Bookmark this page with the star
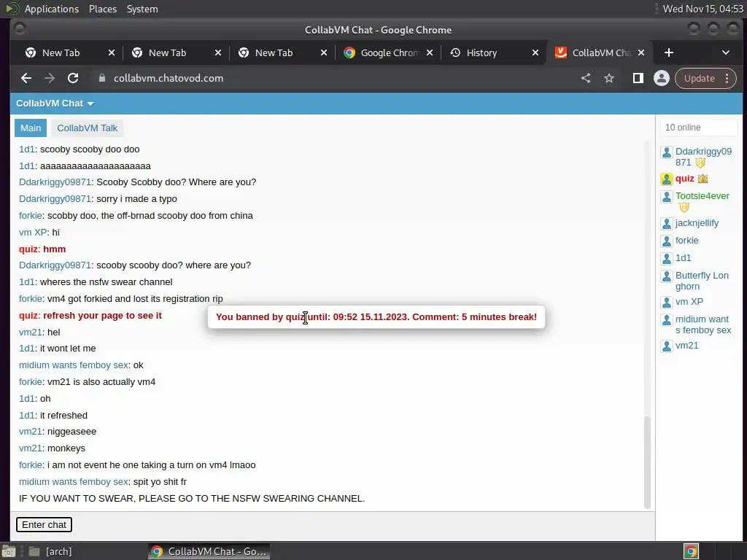Image resolution: width=747 pixels, height=560 pixels. (x=609, y=79)
